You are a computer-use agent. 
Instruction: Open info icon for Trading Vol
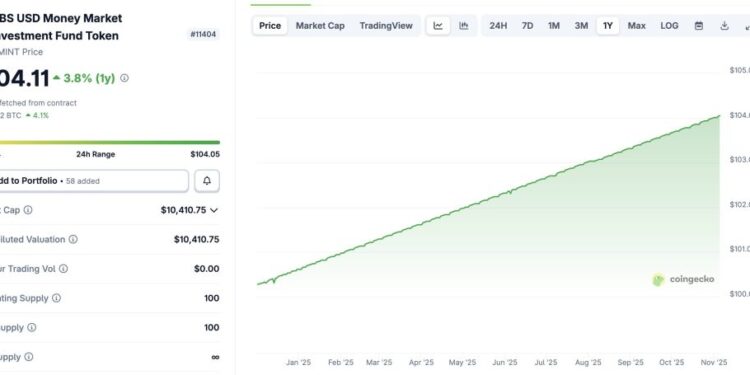click(x=63, y=269)
